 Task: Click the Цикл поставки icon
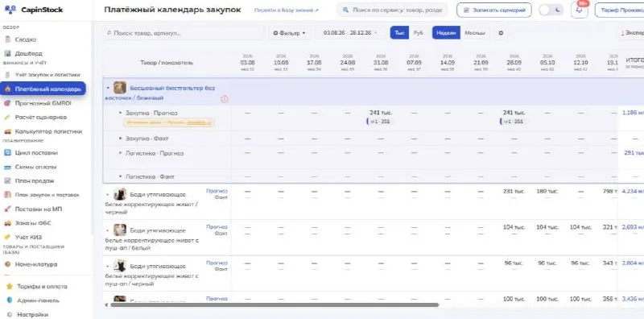coord(7,152)
